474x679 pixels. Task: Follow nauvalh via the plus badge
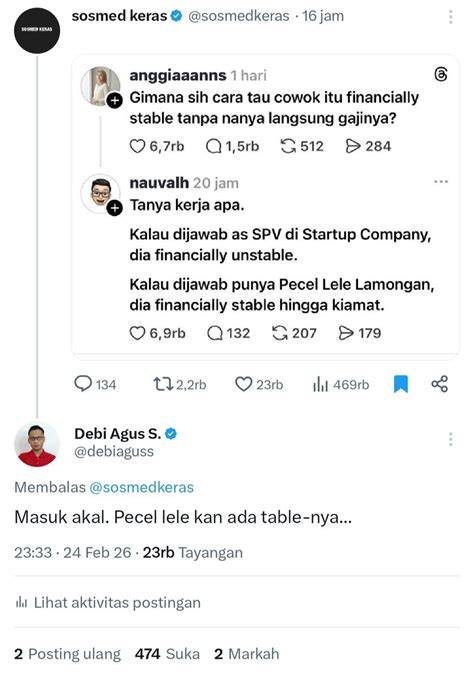[115, 208]
